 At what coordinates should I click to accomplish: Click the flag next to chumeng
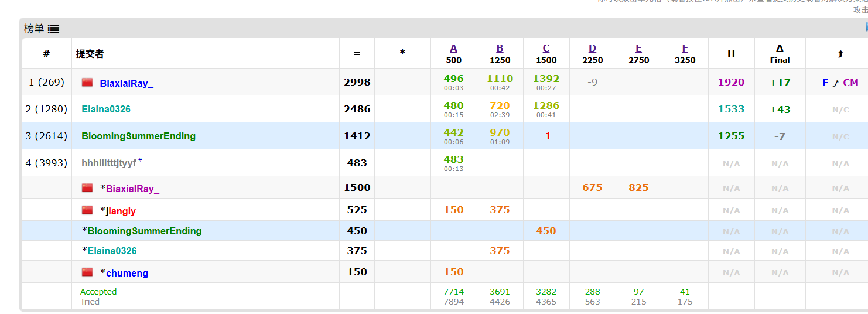click(87, 272)
